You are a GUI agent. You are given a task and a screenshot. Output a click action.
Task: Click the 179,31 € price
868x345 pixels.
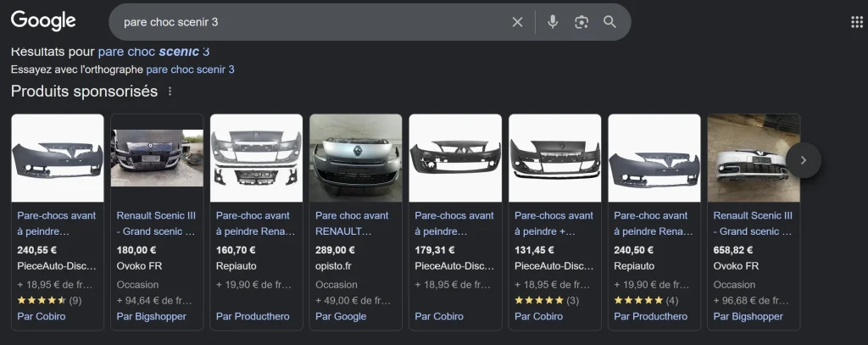pyautogui.click(x=435, y=250)
